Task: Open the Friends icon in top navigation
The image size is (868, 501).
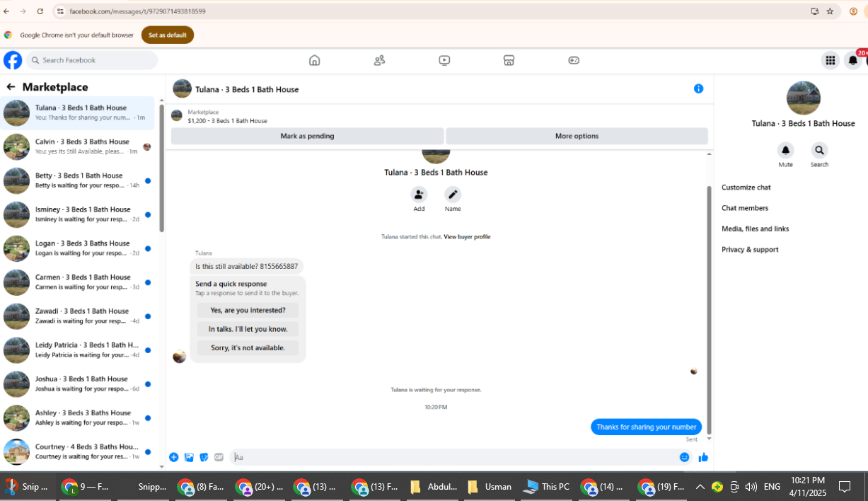Action: tap(380, 60)
